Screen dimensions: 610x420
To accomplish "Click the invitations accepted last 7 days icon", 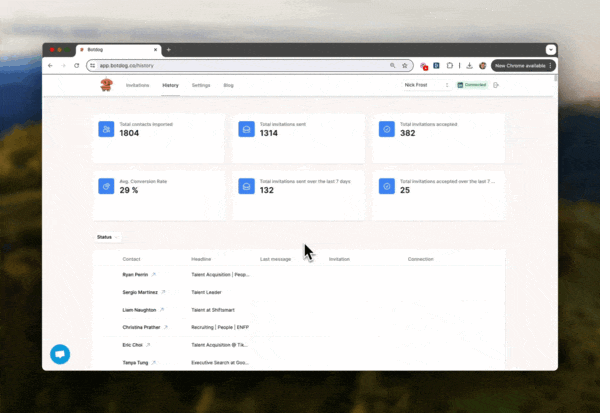I will point(387,186).
